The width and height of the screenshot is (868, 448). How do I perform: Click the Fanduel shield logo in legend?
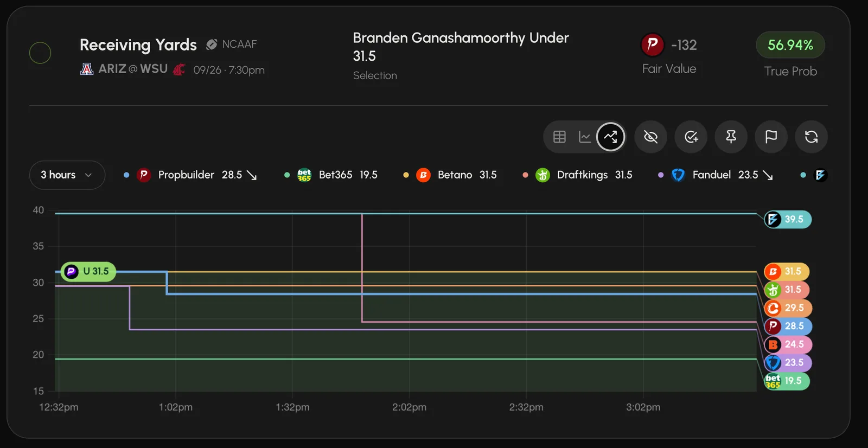tap(678, 175)
